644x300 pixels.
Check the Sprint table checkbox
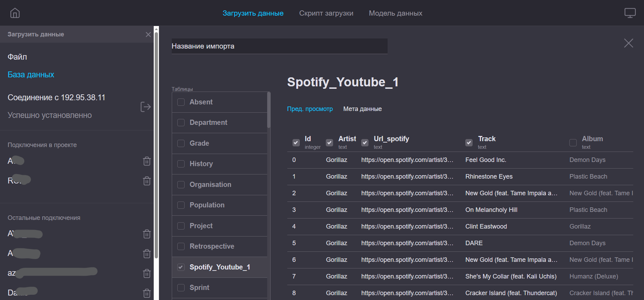(181, 288)
